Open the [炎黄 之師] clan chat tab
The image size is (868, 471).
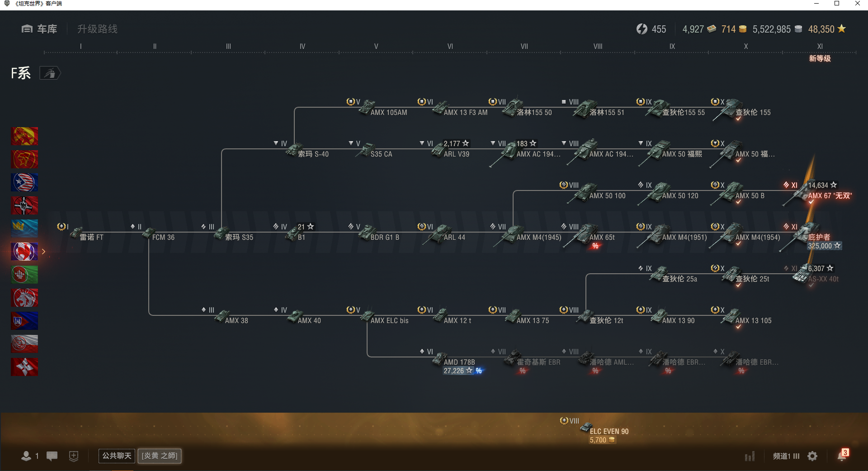click(160, 456)
